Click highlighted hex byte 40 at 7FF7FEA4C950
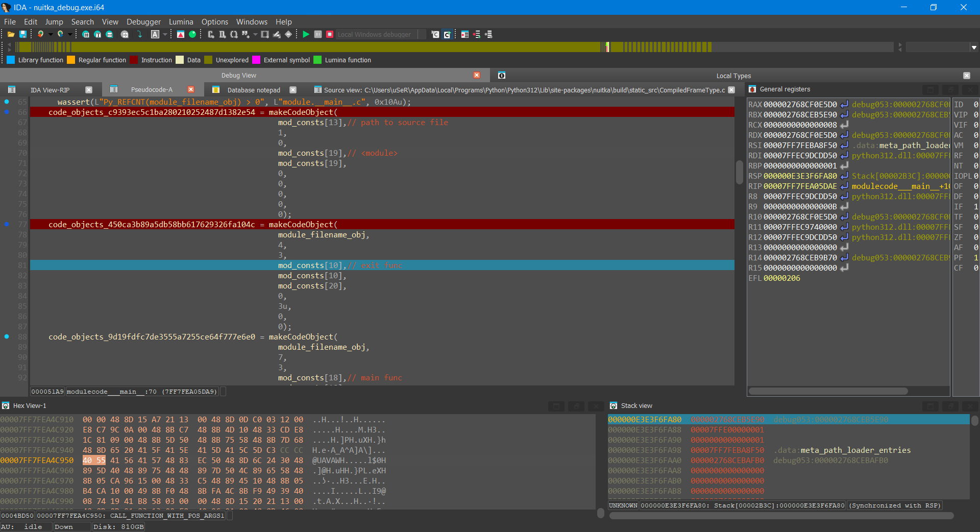The width and height of the screenshot is (980, 532). (x=88, y=461)
